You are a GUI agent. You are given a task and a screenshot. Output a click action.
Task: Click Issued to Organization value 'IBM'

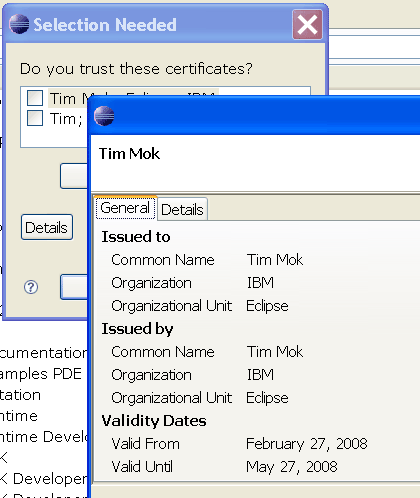click(x=260, y=283)
